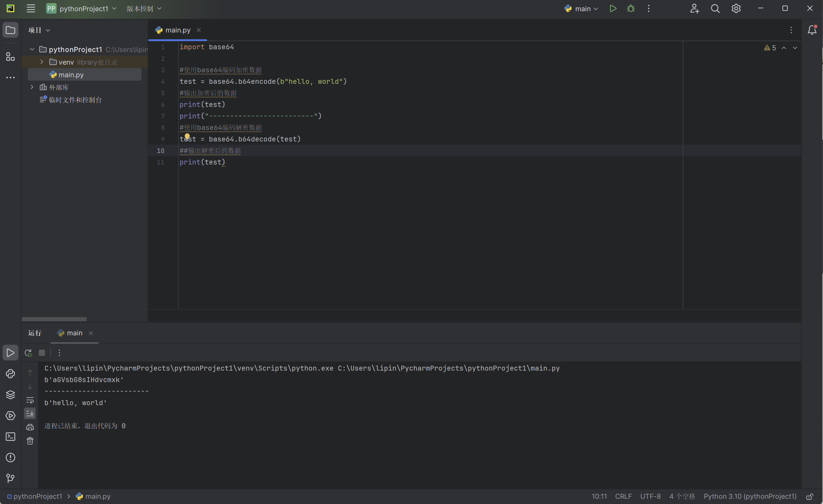This screenshot has height=504, width=823.
Task: Open editor tab options menu
Action: (791, 30)
